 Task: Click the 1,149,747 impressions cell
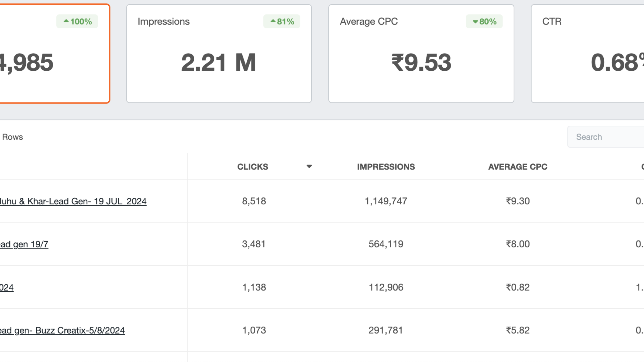[x=386, y=201]
